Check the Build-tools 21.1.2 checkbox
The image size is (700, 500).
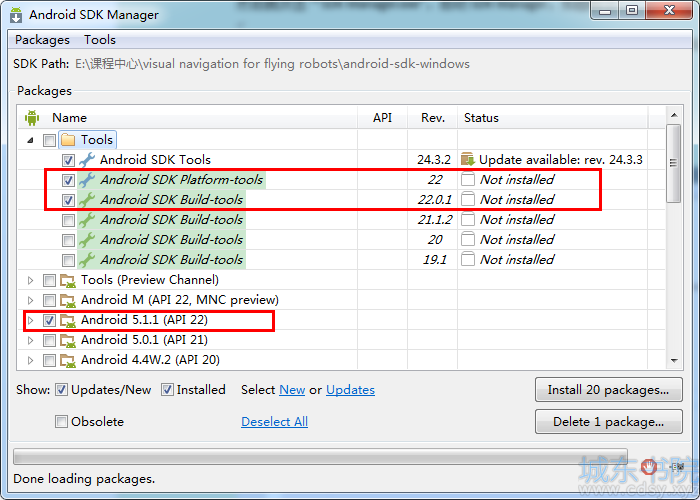coord(68,220)
